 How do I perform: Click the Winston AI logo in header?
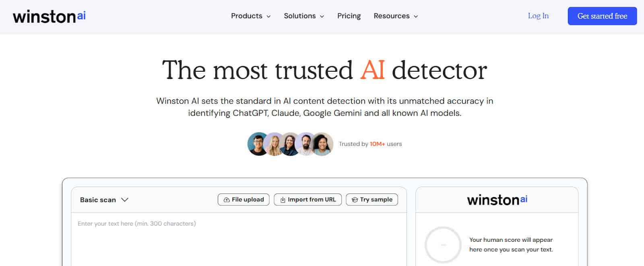click(x=49, y=17)
